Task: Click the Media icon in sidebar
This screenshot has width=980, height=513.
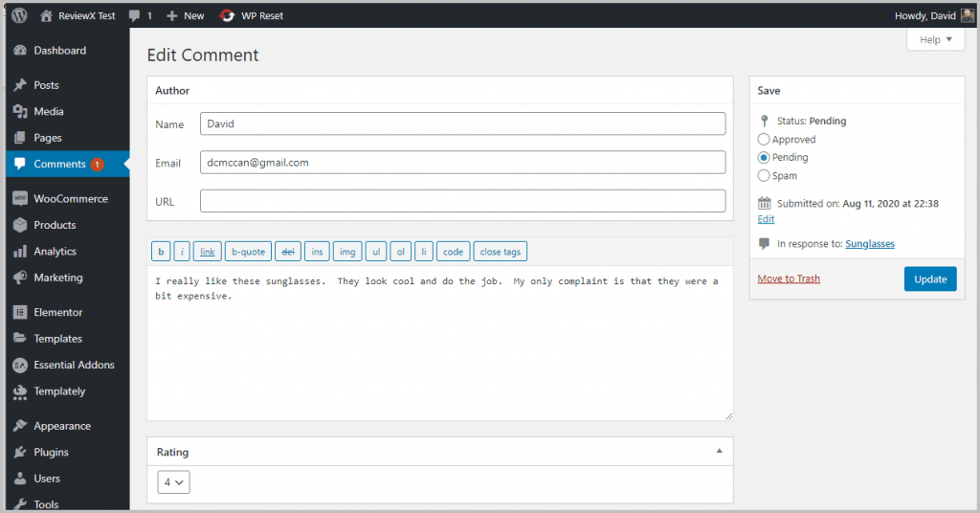Action: (x=20, y=111)
